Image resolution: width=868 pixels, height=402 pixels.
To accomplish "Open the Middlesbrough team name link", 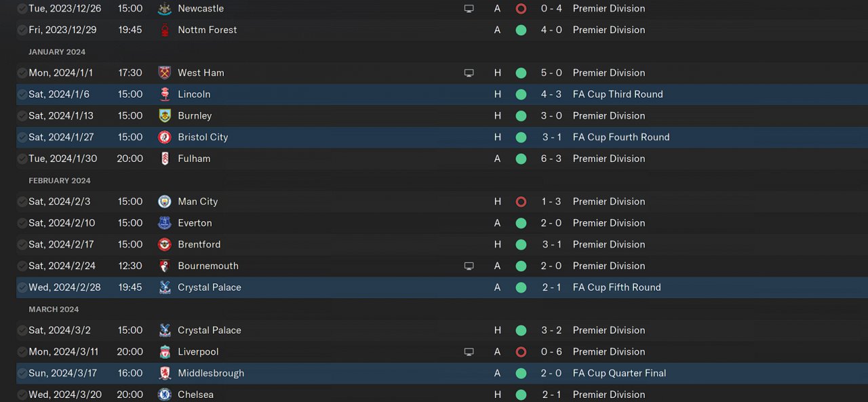I will coord(211,373).
